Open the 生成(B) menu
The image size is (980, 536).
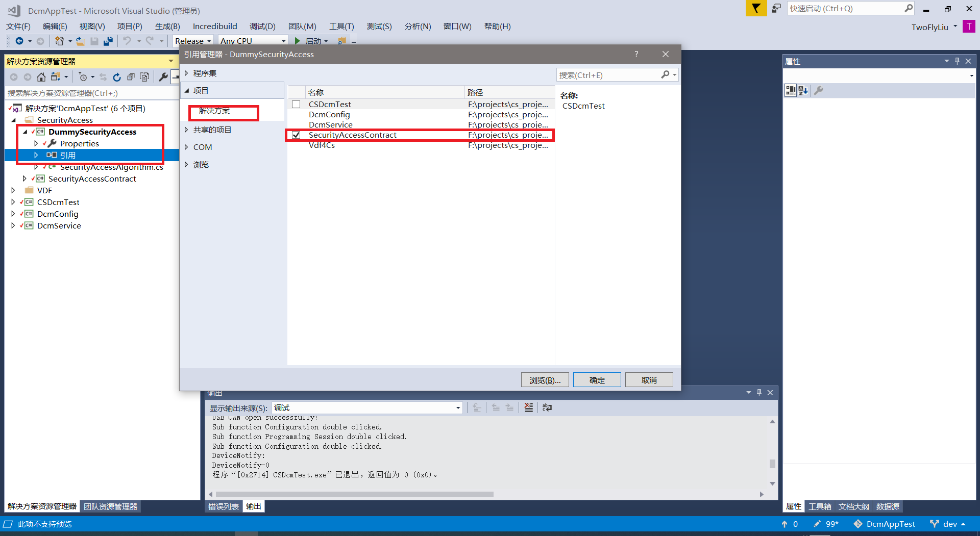pyautogui.click(x=167, y=26)
